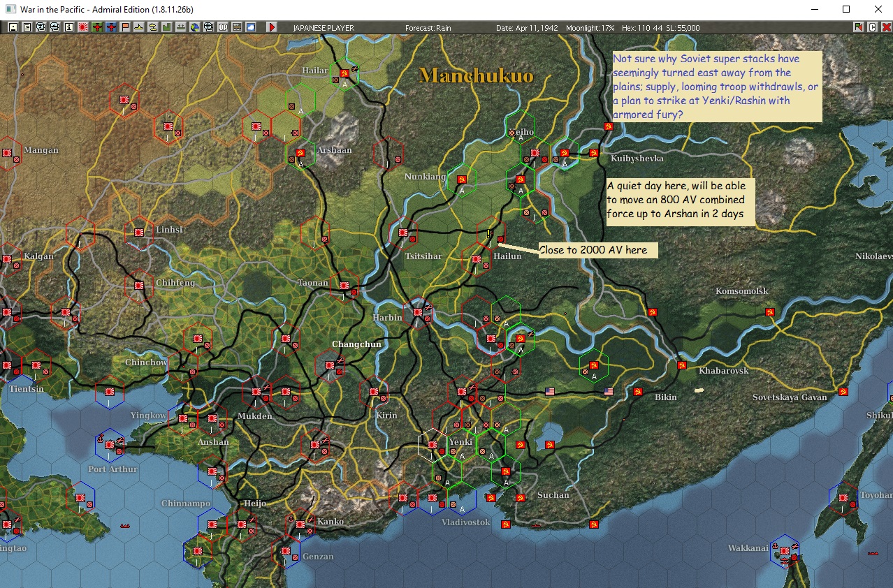This screenshot has width=893, height=588.
Task: Click the crosshair target toolbar icon
Action: tap(209, 27)
